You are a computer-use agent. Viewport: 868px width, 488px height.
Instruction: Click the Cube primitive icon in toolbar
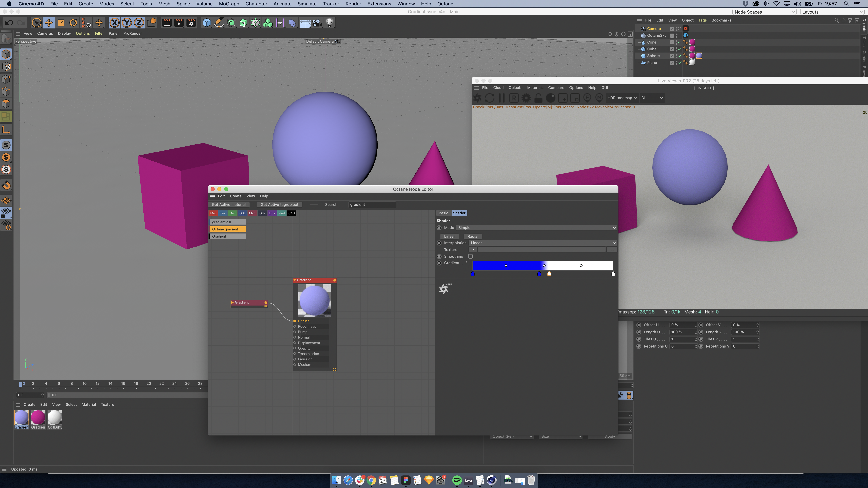coord(206,23)
